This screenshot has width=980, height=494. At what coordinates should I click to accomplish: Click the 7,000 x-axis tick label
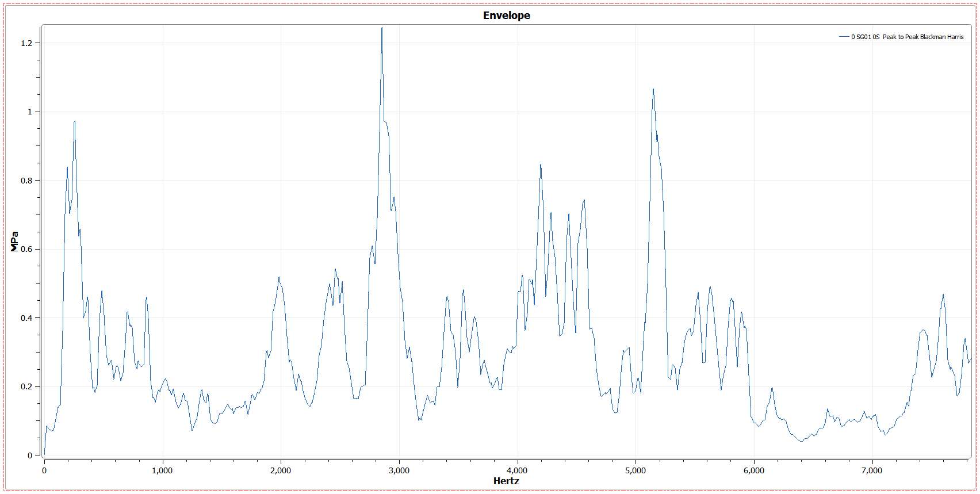(872, 470)
